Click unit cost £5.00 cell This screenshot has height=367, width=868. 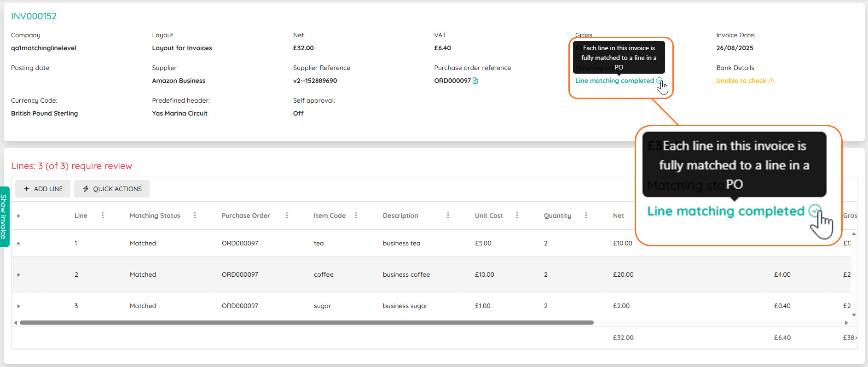point(483,243)
